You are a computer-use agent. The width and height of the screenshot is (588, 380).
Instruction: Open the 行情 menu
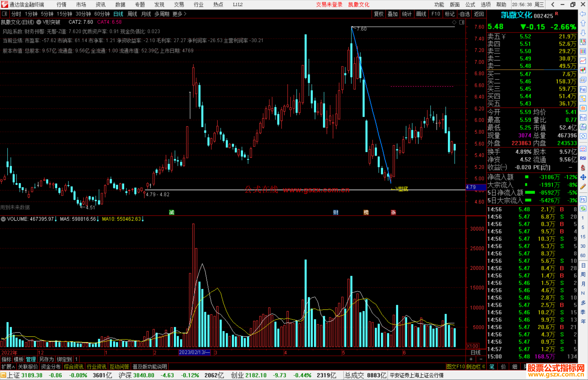click(61, 4)
